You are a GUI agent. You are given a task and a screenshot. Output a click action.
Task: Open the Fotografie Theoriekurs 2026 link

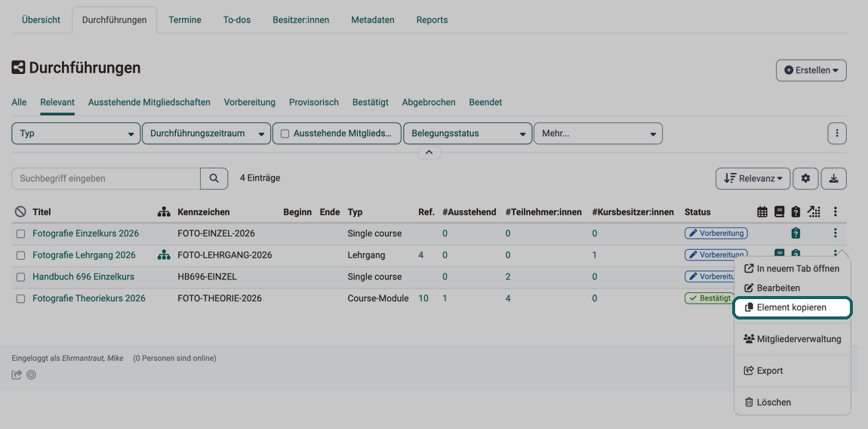coord(89,299)
